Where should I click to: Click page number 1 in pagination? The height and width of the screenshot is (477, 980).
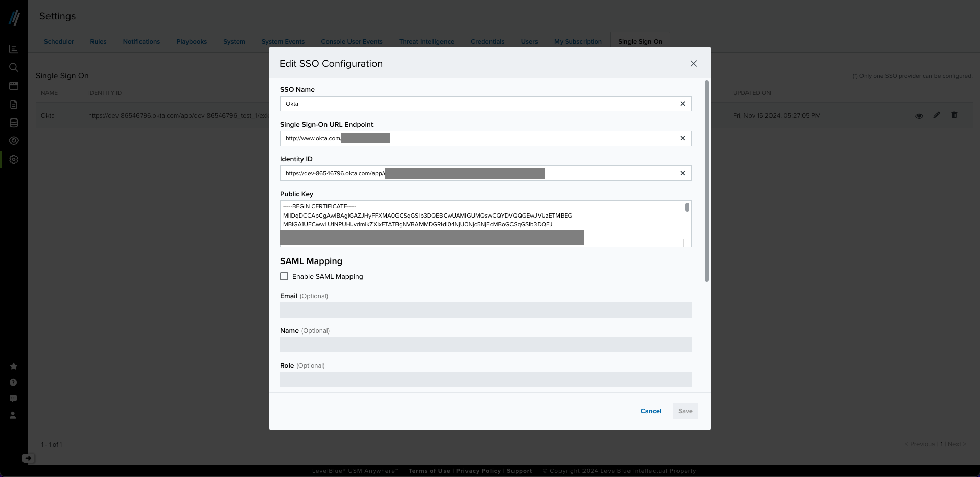pyautogui.click(x=942, y=444)
